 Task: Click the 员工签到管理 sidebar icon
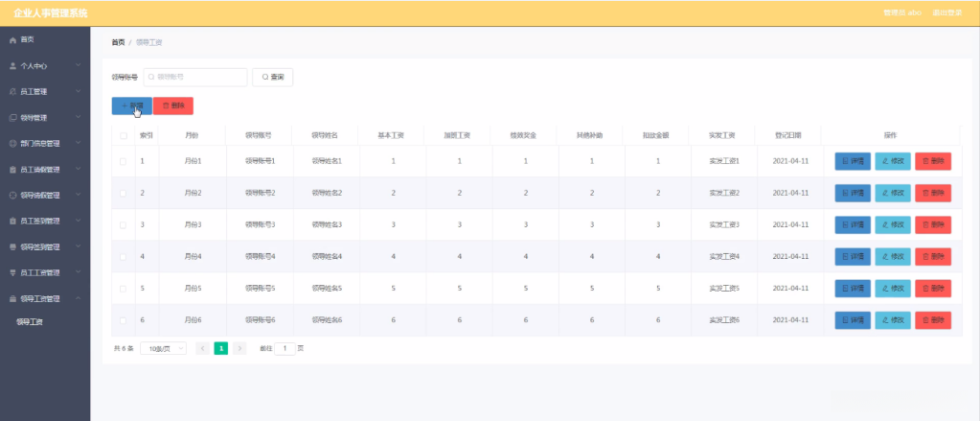[x=12, y=221]
